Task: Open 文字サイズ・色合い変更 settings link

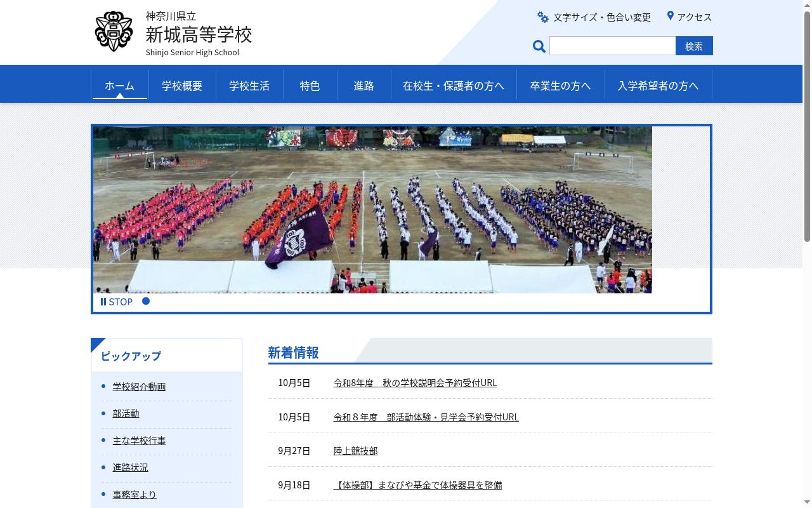Action: (601, 17)
